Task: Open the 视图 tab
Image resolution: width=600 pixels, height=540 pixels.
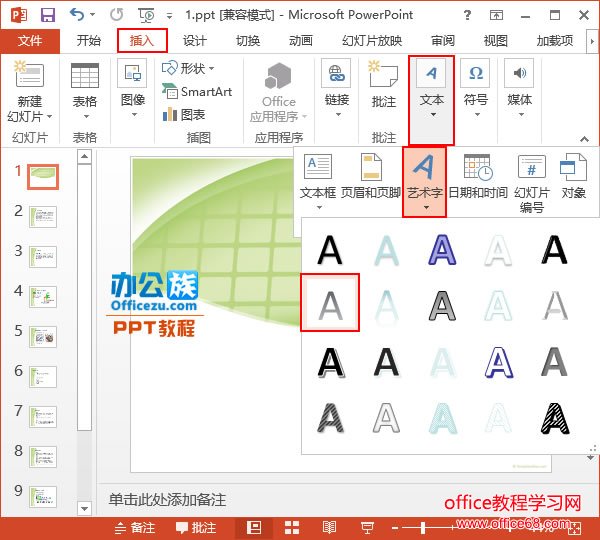Action: (496, 41)
